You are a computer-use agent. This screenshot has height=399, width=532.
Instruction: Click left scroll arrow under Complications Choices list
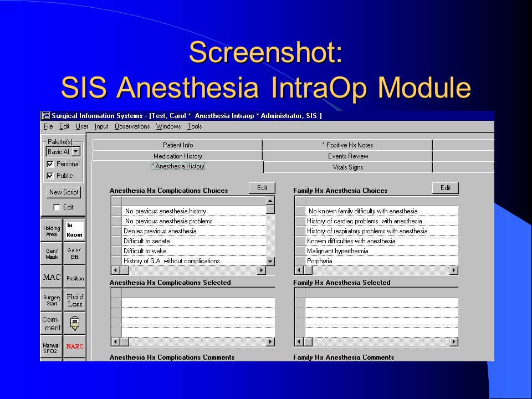[x=116, y=270]
